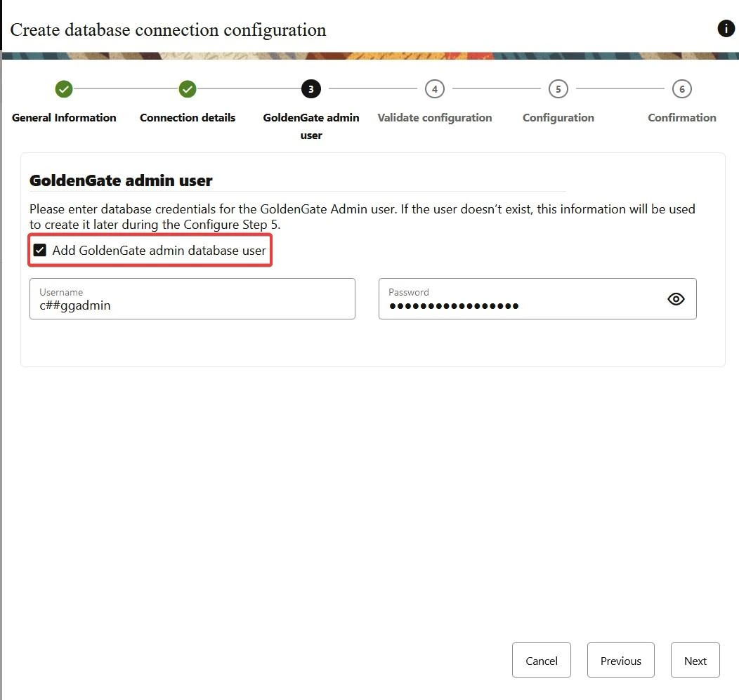Click the Next button
The width and height of the screenshot is (739, 700).
click(x=695, y=660)
